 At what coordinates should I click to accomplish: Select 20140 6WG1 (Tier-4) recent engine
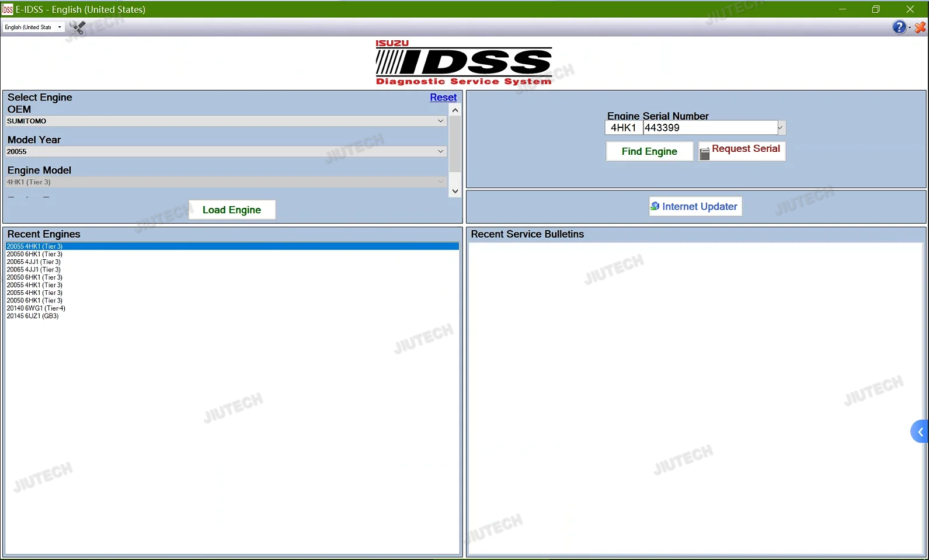pyautogui.click(x=36, y=308)
